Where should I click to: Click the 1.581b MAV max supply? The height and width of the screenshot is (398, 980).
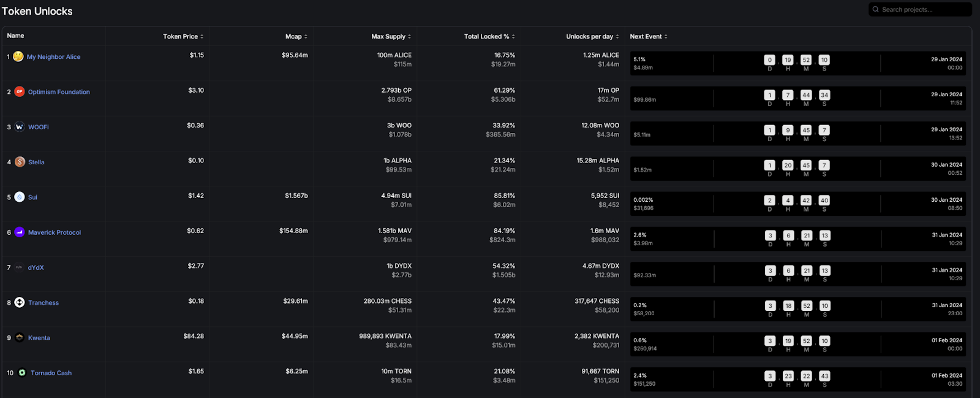point(394,231)
